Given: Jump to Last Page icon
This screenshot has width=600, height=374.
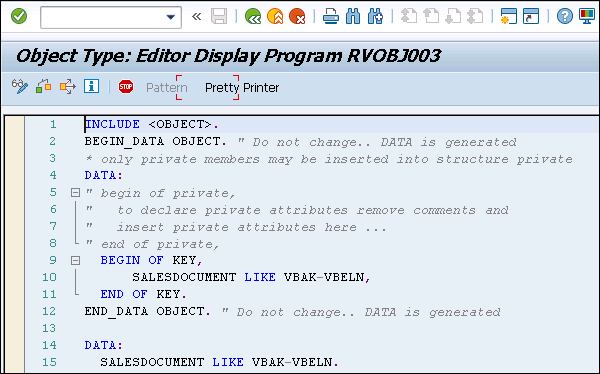Looking at the screenshot, I should [476, 16].
